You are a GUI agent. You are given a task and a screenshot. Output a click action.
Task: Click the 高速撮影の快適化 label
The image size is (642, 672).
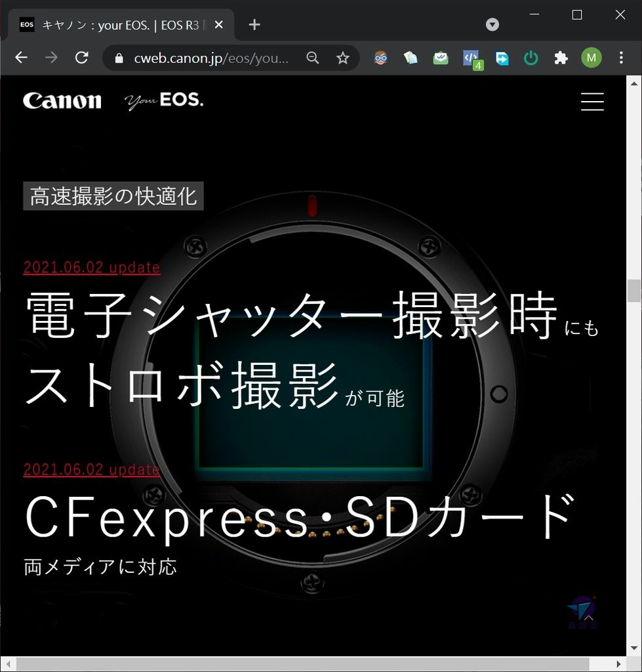pyautogui.click(x=113, y=196)
